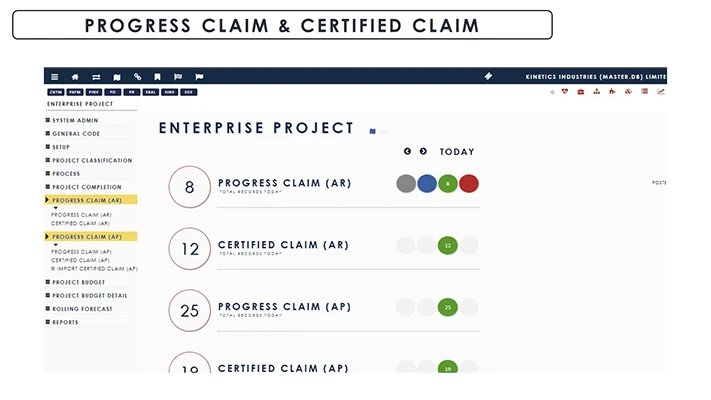Click the blue status circle for Progress Claim (AR)
Image resolution: width=711 pixels, height=400 pixels.
coord(427,183)
